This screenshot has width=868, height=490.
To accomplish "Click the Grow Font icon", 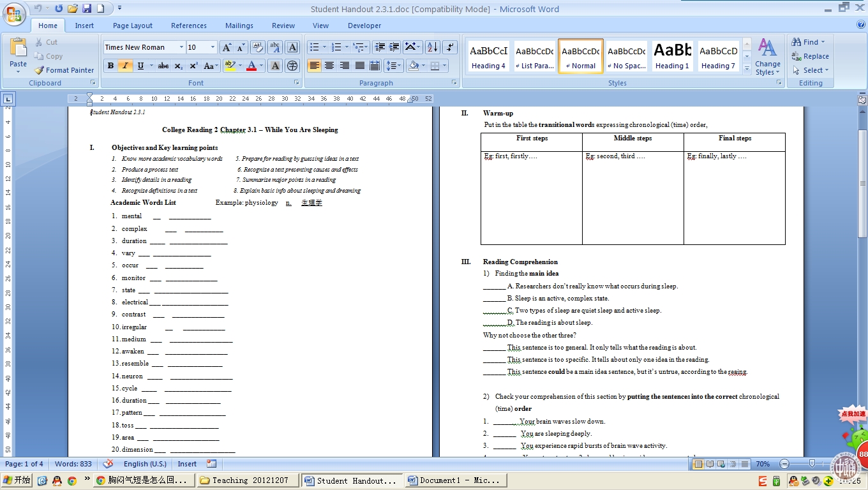I will [226, 47].
